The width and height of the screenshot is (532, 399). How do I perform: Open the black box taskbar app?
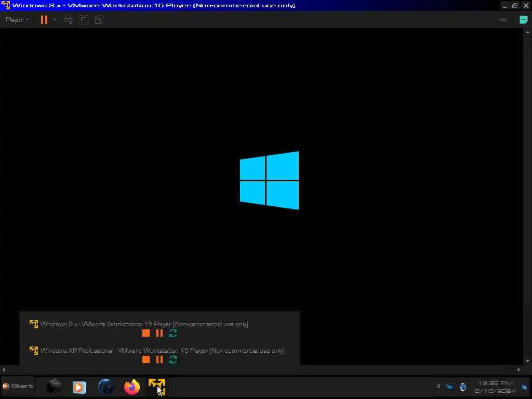click(54, 387)
